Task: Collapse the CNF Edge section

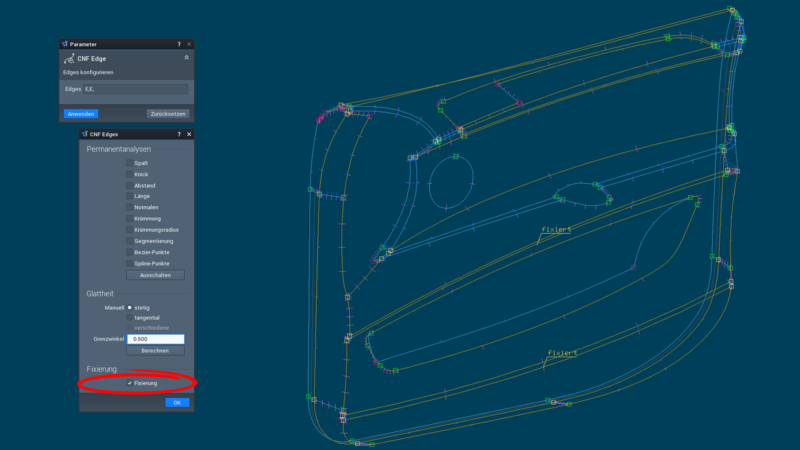Action: click(187, 58)
